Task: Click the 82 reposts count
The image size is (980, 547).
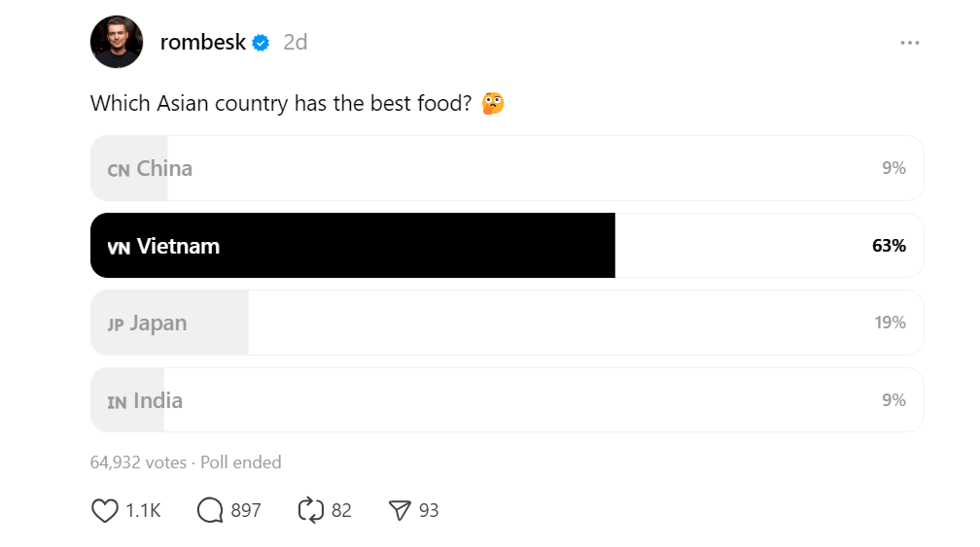Action: pos(341,510)
